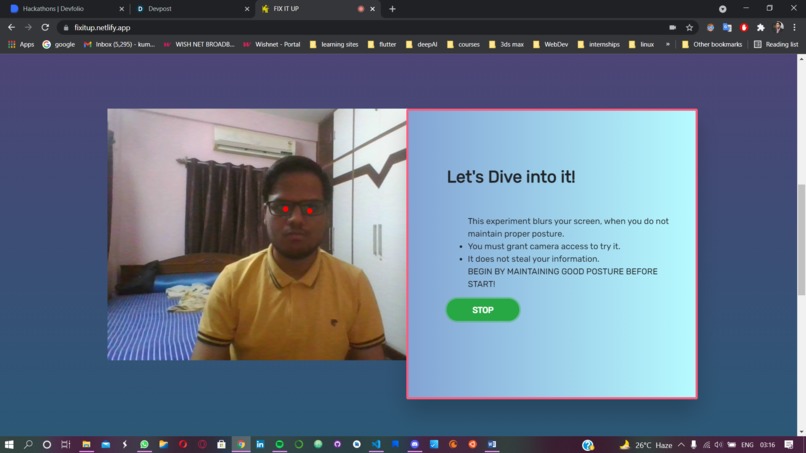The image size is (806, 453).
Task: Open the weather widget showing 26°C Haze
Action: click(646, 445)
